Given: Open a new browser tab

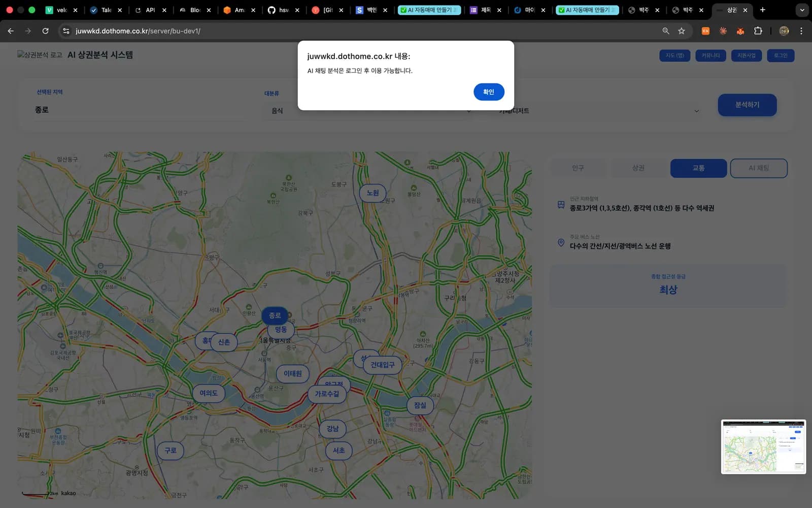Looking at the screenshot, I should click(762, 10).
